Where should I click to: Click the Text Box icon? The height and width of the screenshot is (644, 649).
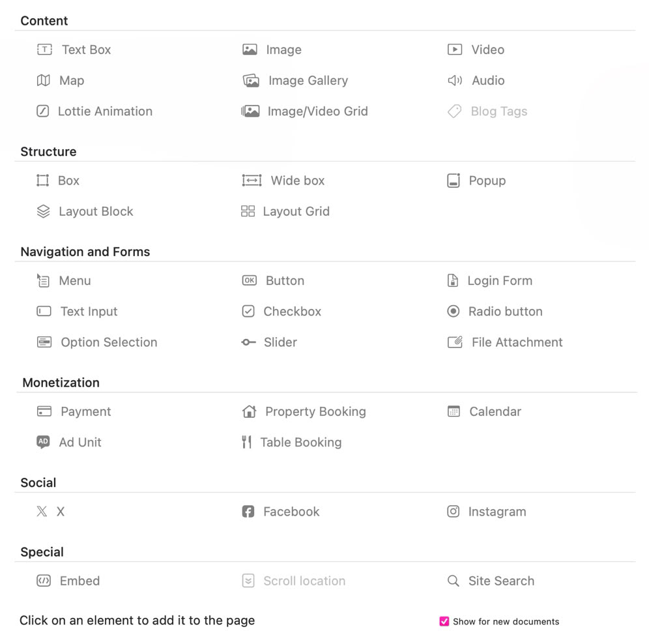click(44, 50)
